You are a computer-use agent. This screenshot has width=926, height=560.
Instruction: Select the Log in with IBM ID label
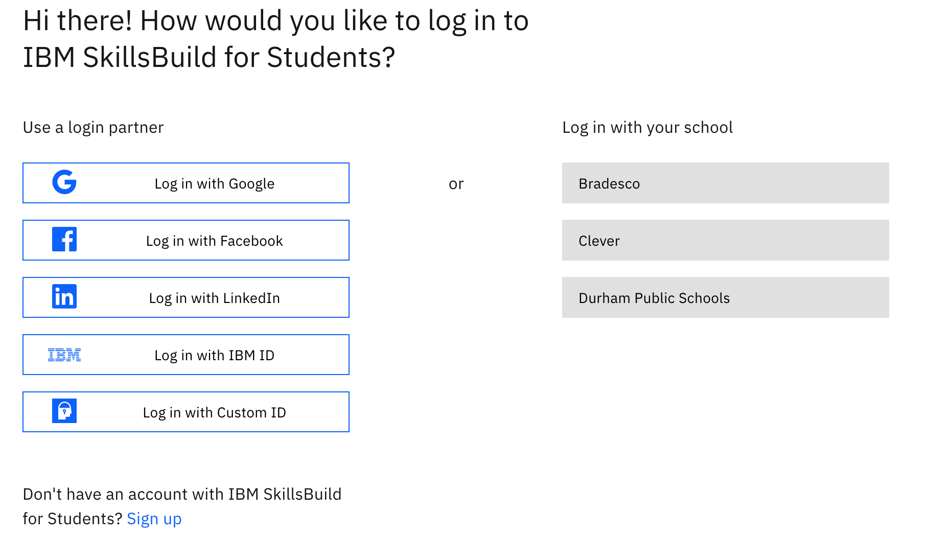point(215,355)
